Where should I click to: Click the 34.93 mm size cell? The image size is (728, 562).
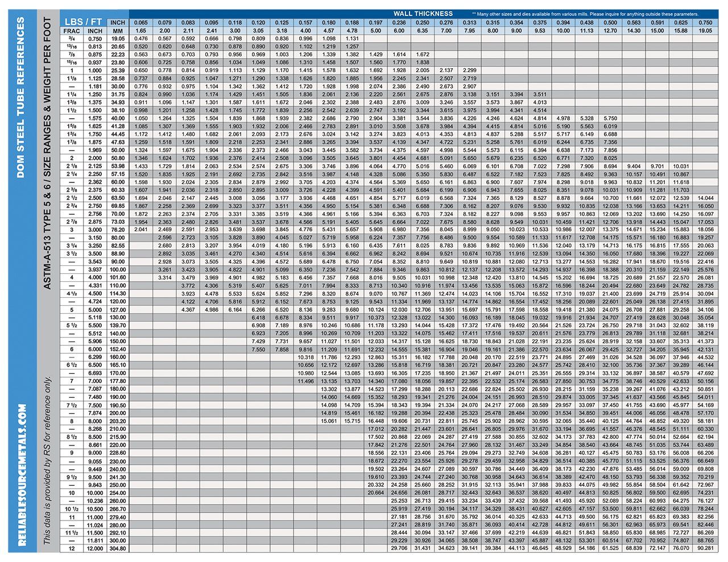pyautogui.click(x=118, y=102)
